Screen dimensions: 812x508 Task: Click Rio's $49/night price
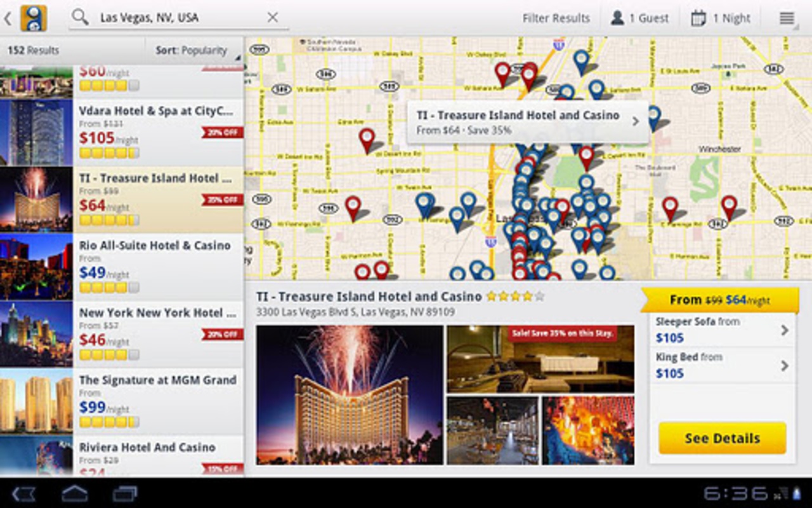point(104,273)
